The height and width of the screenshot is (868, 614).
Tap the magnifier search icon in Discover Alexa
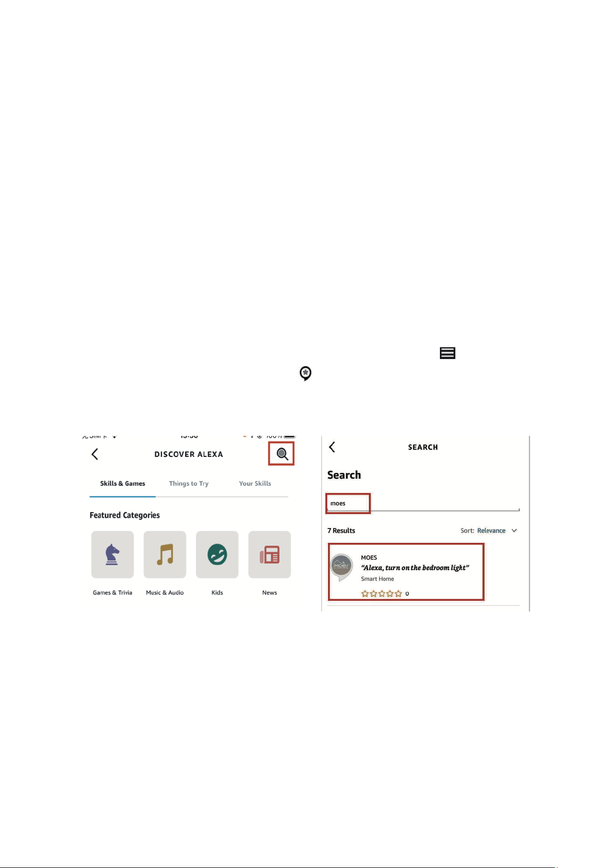tap(282, 454)
